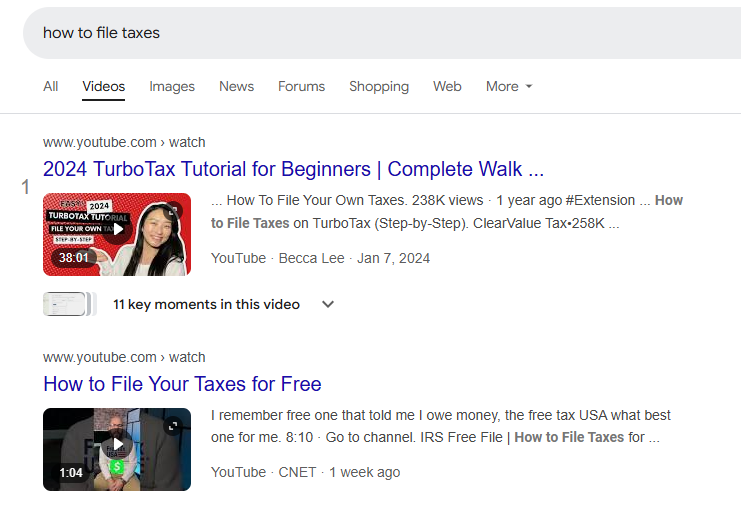Expand '11 key moments in this video' chevron
Viewport: 741px width, 512px height.
(328, 304)
